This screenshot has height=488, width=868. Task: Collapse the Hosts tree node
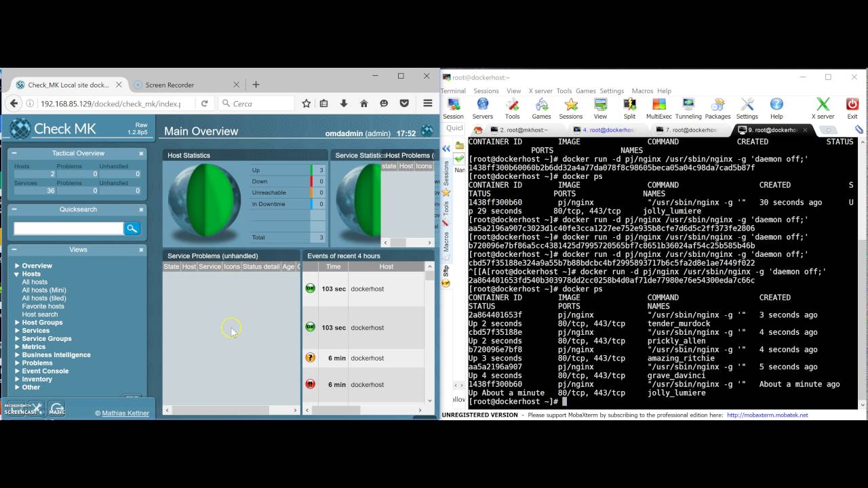tap(17, 274)
